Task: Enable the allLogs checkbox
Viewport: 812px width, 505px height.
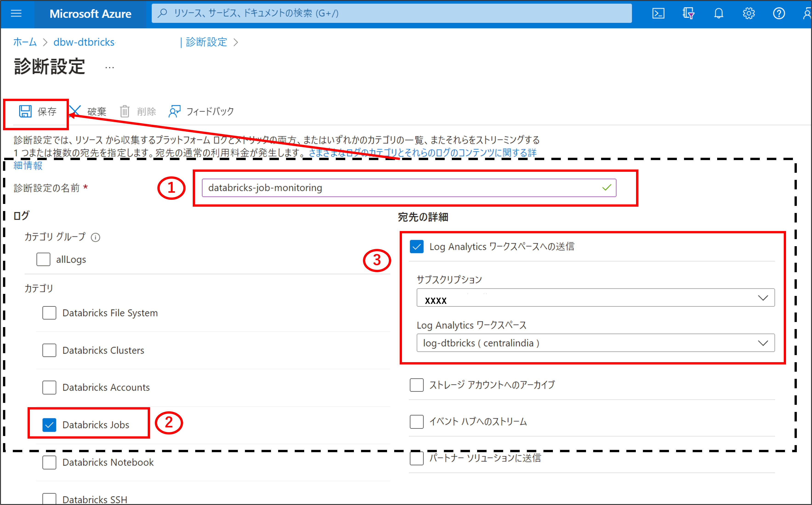Action: point(43,259)
